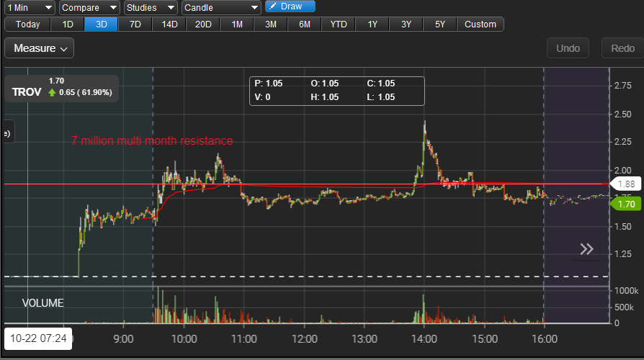Click the V: 0 volume value
The width and height of the screenshot is (644, 360).
tap(262, 97)
